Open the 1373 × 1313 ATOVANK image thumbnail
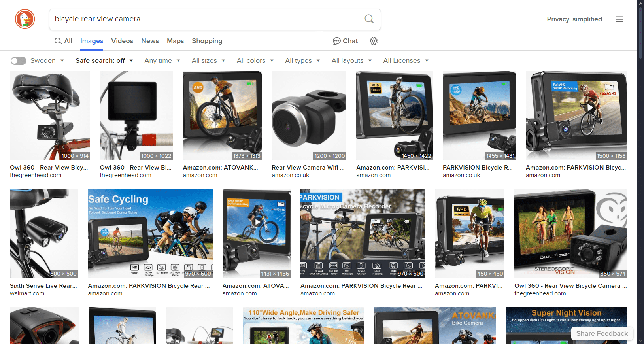The height and width of the screenshot is (344, 644). [223, 115]
